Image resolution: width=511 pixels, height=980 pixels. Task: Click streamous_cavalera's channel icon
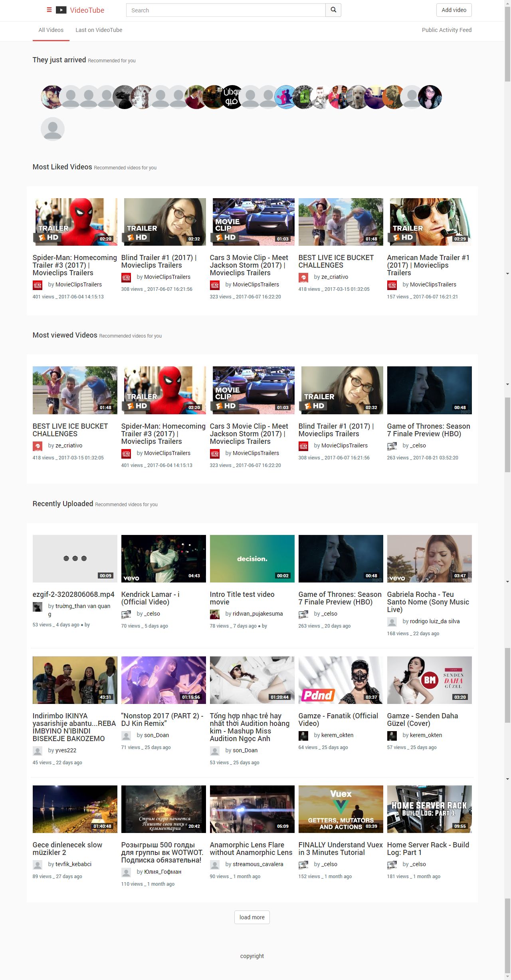pos(215,865)
